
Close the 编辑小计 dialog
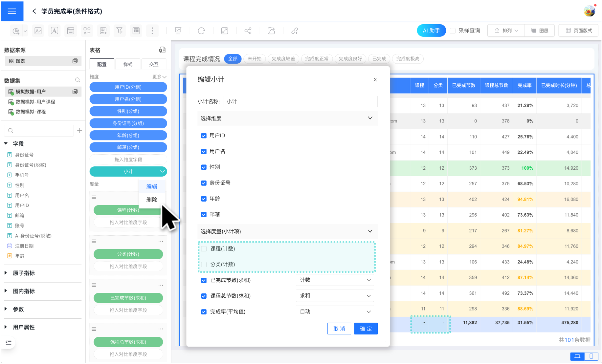[x=375, y=79]
